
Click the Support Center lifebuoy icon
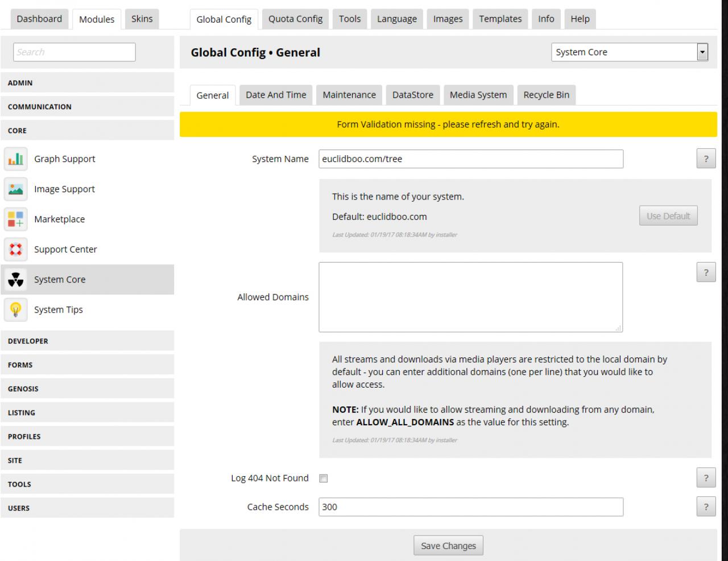click(16, 250)
